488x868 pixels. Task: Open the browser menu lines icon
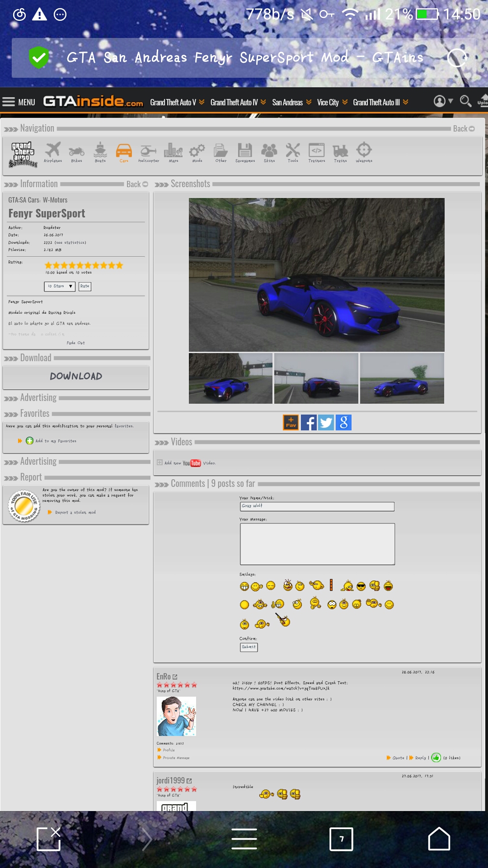[244, 839]
